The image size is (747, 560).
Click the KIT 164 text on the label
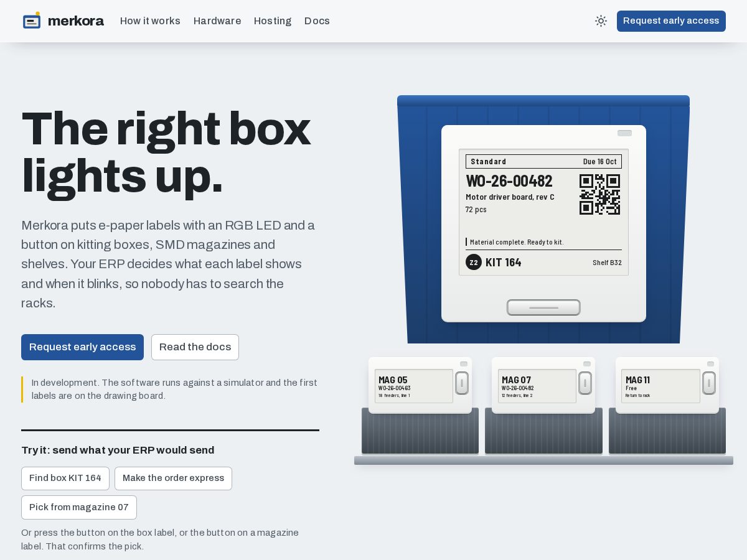(504, 263)
